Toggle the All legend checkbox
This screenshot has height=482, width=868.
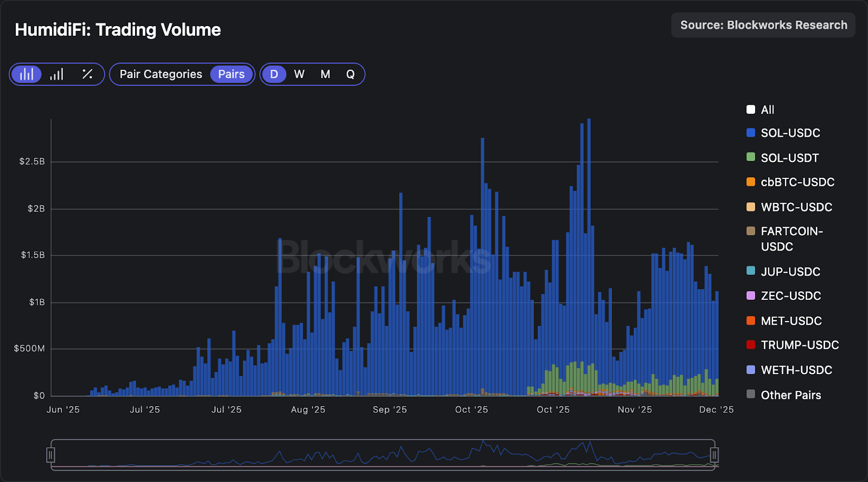pyautogui.click(x=751, y=110)
